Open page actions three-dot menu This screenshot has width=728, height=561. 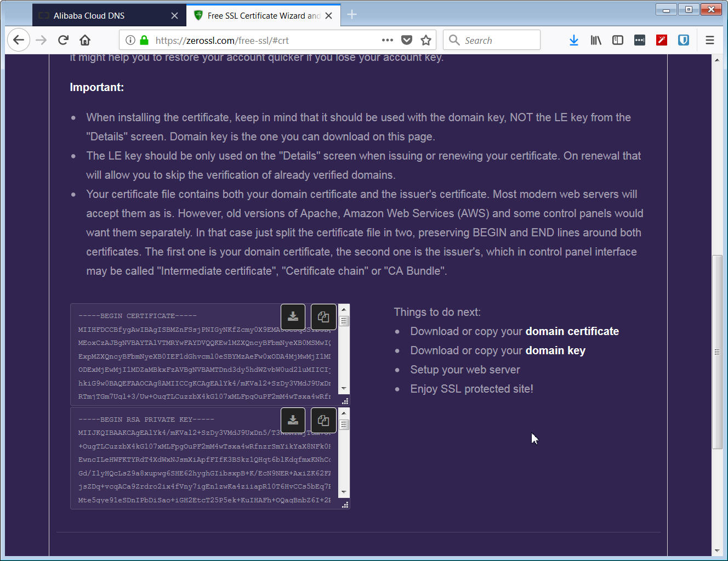pyautogui.click(x=387, y=40)
